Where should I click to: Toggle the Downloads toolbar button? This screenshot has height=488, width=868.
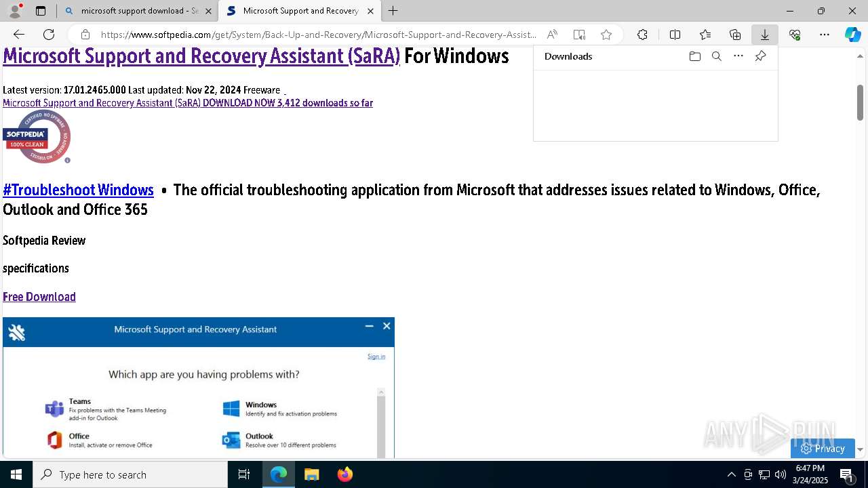765,35
